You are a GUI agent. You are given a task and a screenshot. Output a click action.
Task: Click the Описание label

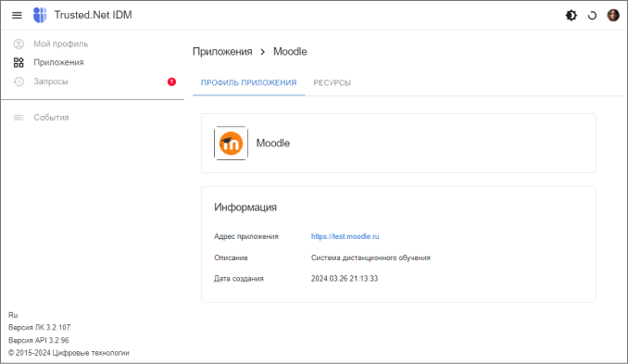click(231, 257)
